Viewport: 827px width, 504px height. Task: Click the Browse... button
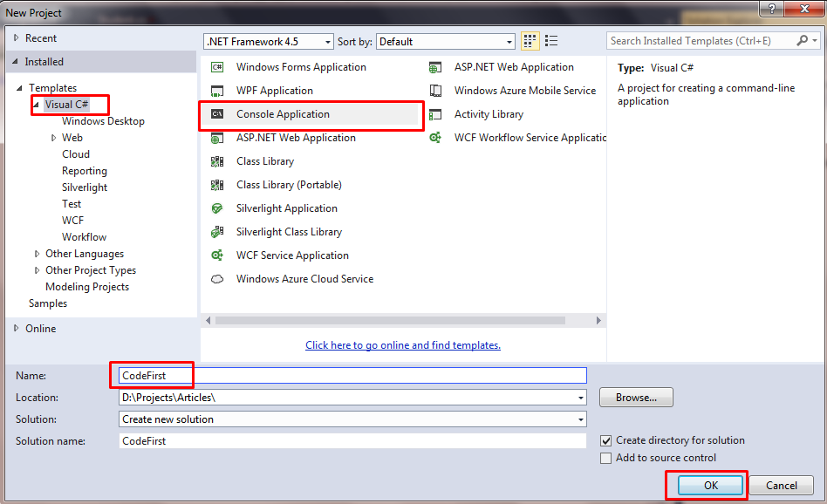coord(636,398)
